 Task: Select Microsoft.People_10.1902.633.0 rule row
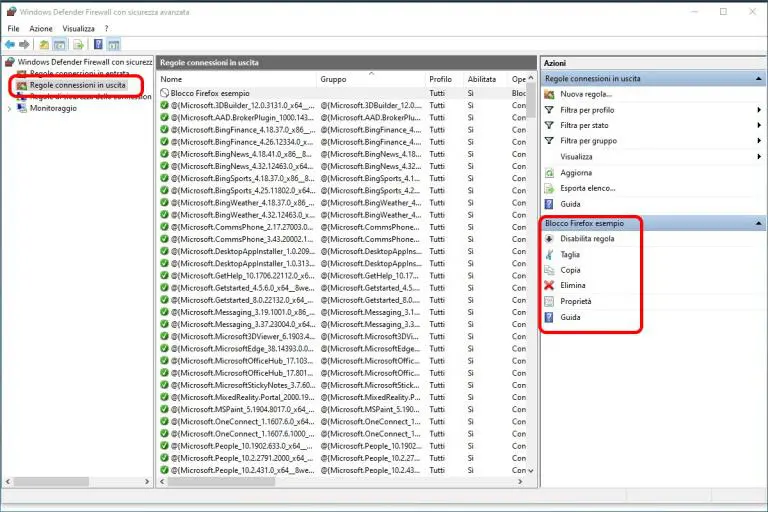343,446
